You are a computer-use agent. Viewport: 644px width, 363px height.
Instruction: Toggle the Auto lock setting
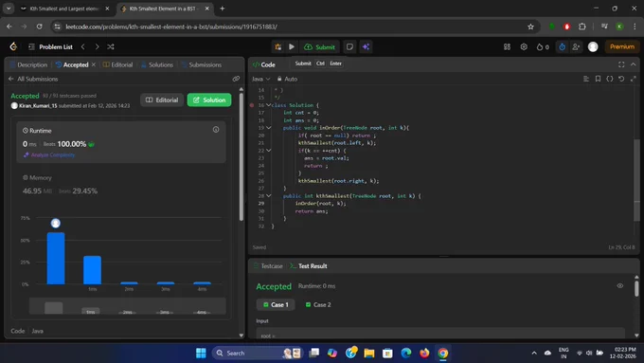(x=287, y=79)
